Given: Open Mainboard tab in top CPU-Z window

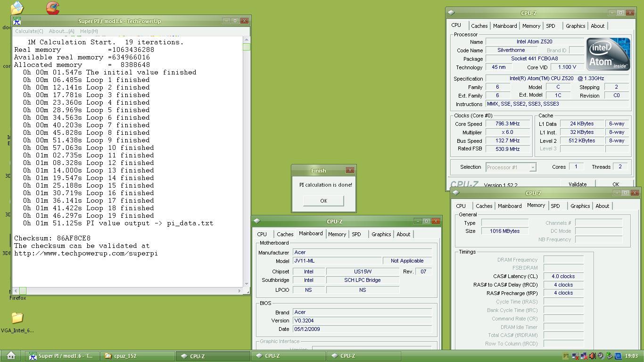Looking at the screenshot, I should [x=505, y=26].
